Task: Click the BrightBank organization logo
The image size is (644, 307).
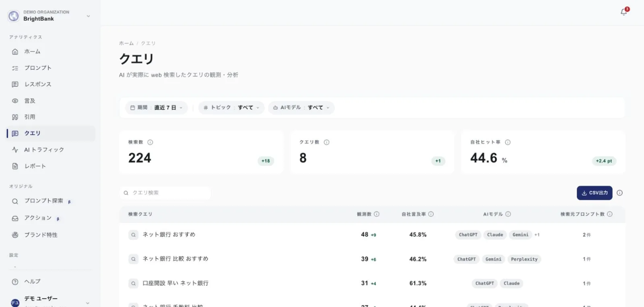Action: click(14, 16)
